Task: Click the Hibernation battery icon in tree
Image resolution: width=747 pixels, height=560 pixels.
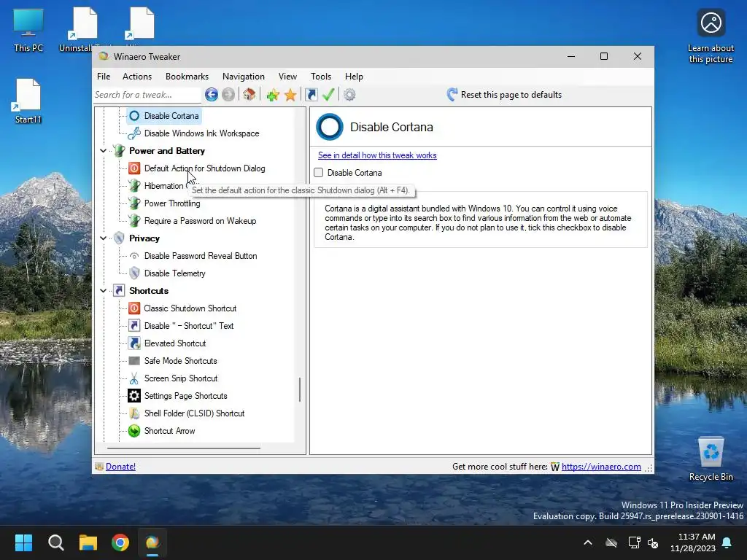Action: point(134,186)
